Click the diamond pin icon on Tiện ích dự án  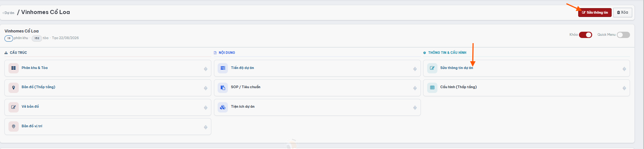point(415,108)
